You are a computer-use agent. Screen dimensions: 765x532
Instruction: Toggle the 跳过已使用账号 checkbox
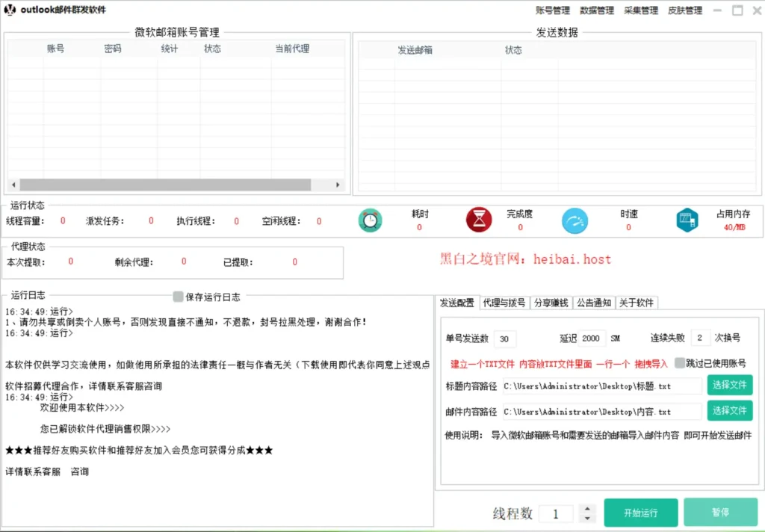(x=680, y=362)
